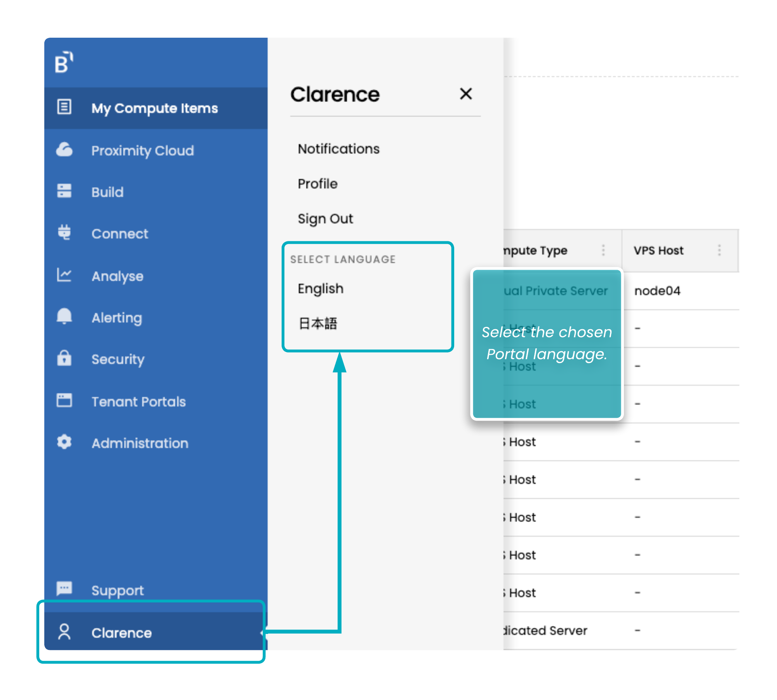Image resolution: width=777 pixels, height=700 pixels.
Task: Select My Compute Items in the sidebar
Action: [x=155, y=108]
